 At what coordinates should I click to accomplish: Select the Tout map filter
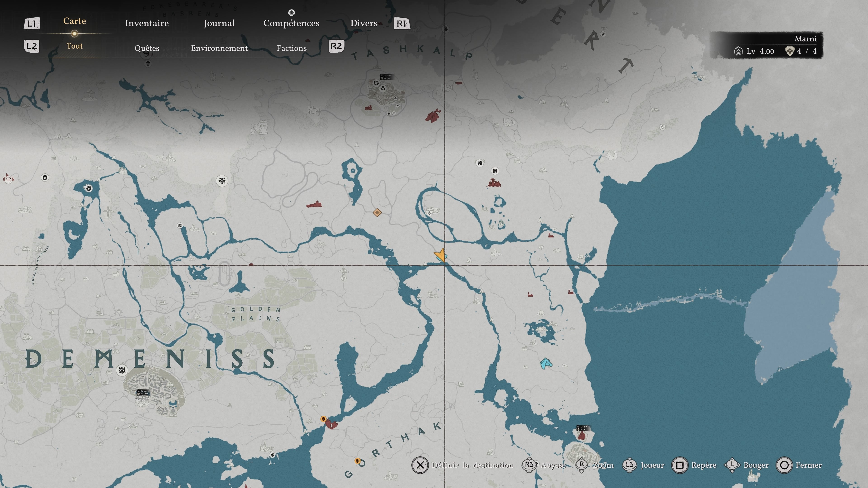pos(74,46)
